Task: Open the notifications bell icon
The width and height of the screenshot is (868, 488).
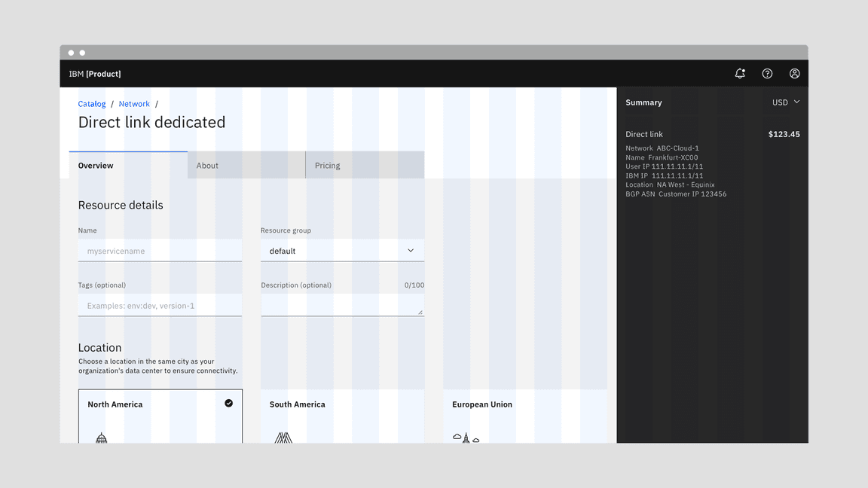Action: coord(740,74)
